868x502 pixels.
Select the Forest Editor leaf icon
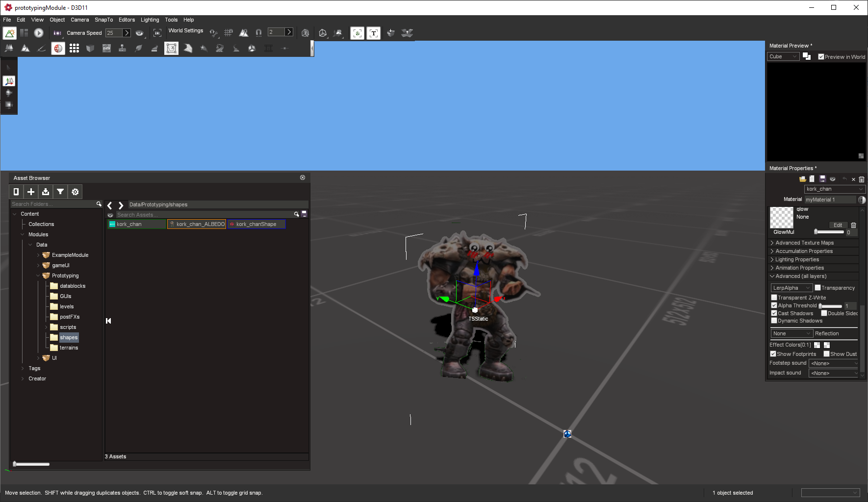tap(139, 49)
